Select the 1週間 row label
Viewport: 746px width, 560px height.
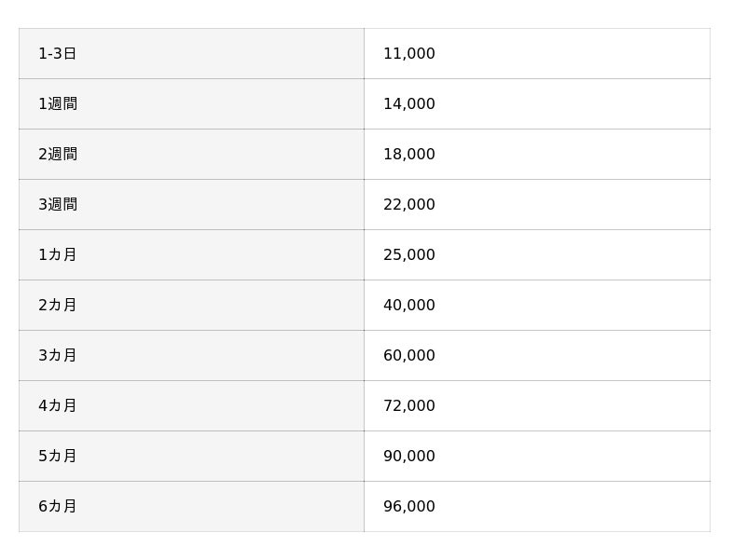(58, 104)
